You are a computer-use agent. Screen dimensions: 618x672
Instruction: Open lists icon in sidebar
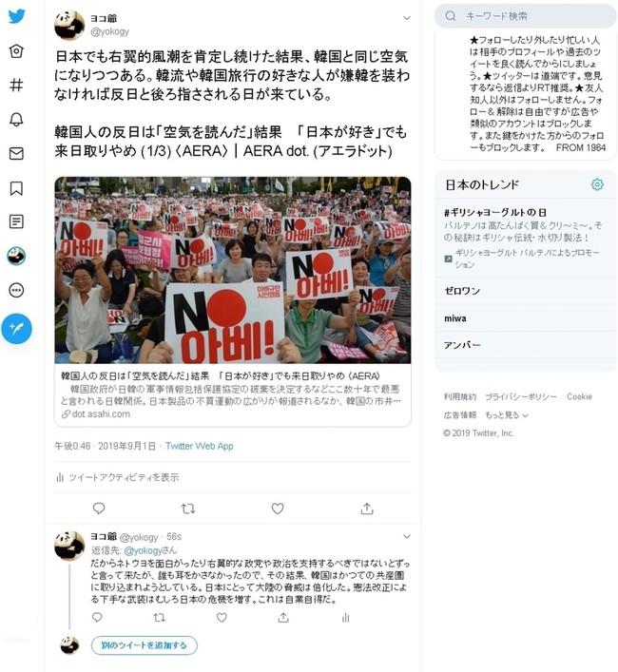16,221
